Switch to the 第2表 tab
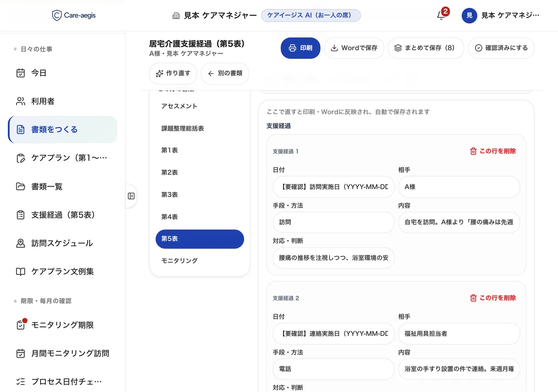The height and width of the screenshot is (392, 558). point(200,172)
